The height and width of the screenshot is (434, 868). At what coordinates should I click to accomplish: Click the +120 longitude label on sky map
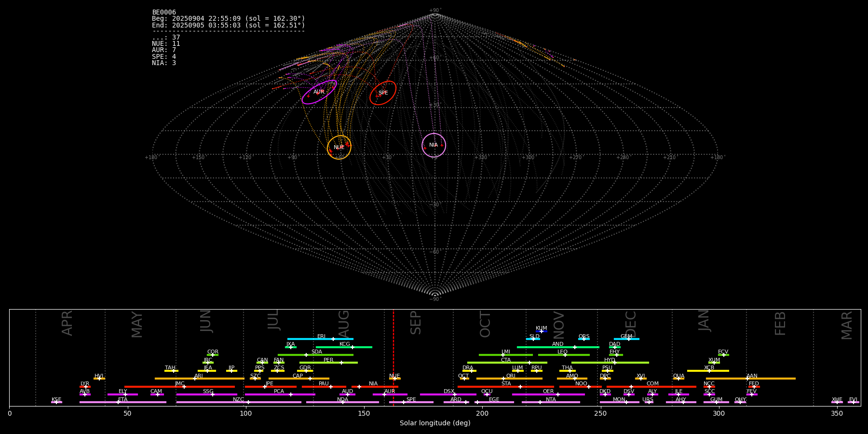(x=245, y=157)
